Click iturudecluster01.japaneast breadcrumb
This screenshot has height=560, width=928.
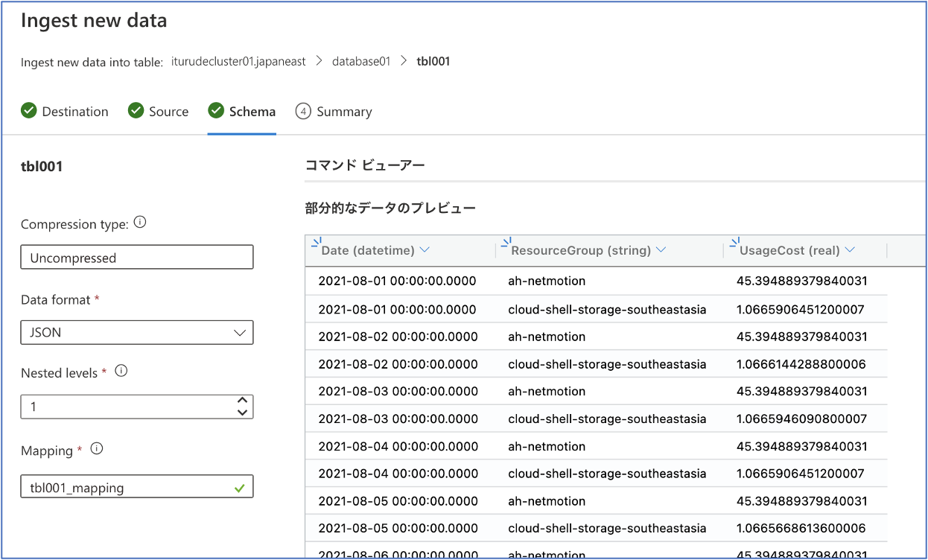click(x=238, y=62)
